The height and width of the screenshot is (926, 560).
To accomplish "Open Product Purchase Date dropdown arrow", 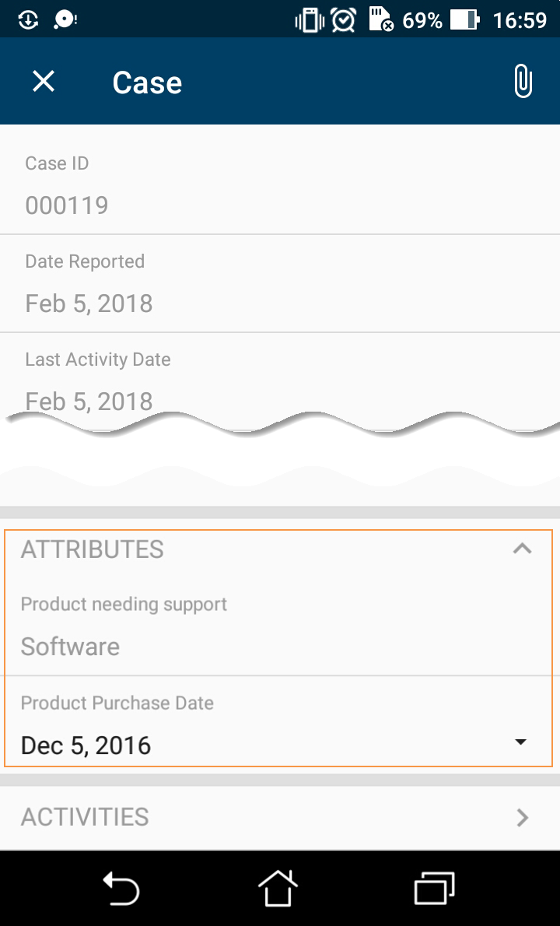I will 521,742.
